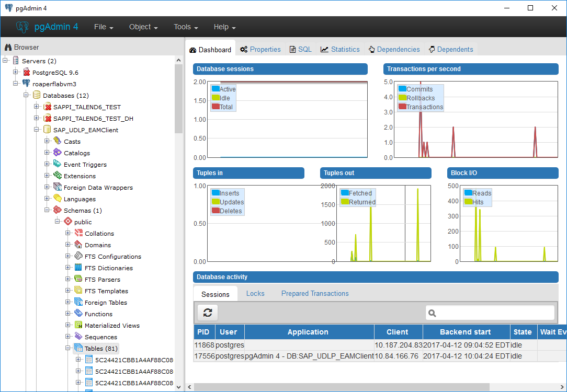
Task: Click the Active legend swatch in Database sessions
Action: click(216, 89)
